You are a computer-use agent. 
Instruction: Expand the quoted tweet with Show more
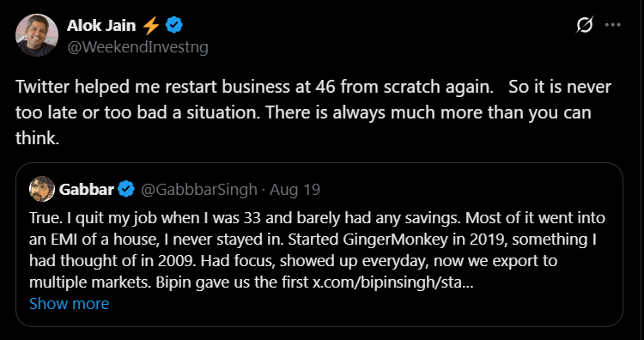pyautogui.click(x=69, y=304)
